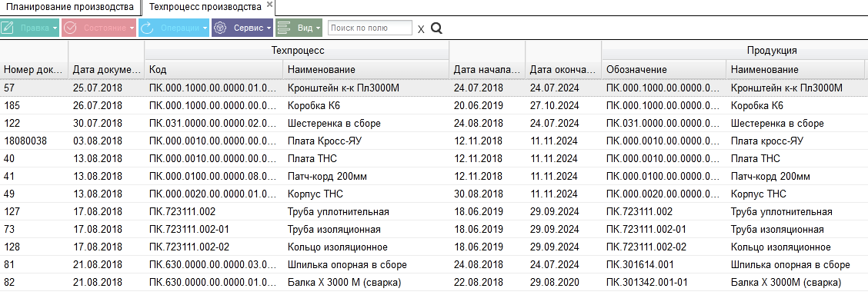This screenshot has height=295, width=868.
Task: Click the Вид toolbar button label
Action: click(305, 28)
